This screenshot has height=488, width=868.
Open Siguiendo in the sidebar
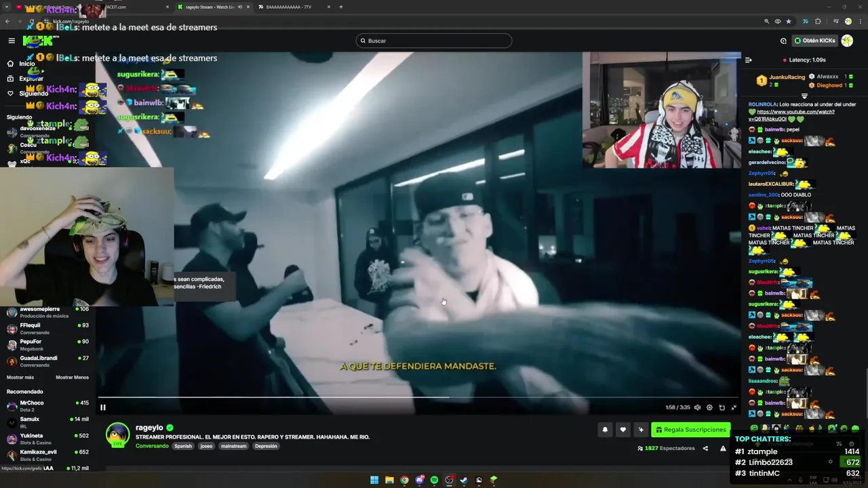point(27,94)
